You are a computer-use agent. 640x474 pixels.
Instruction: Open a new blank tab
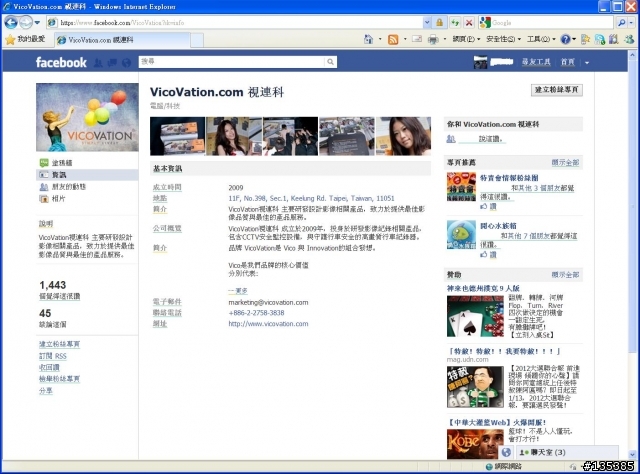click(197, 40)
